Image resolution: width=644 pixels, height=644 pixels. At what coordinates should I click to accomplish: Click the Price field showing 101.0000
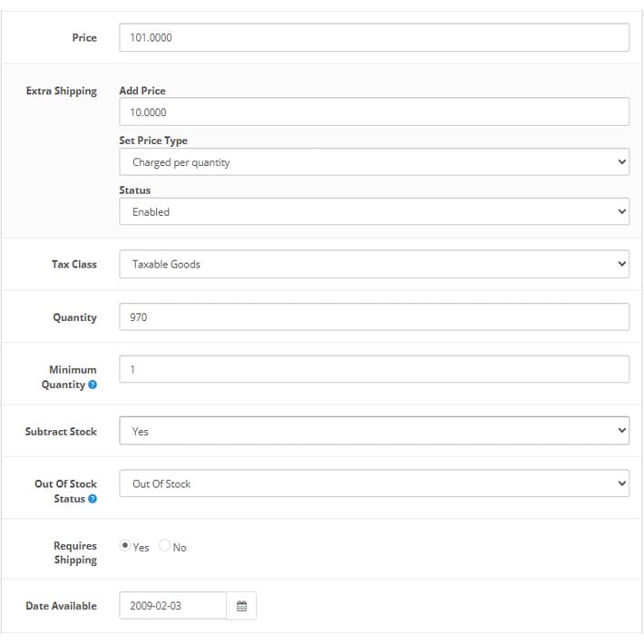coord(375,37)
